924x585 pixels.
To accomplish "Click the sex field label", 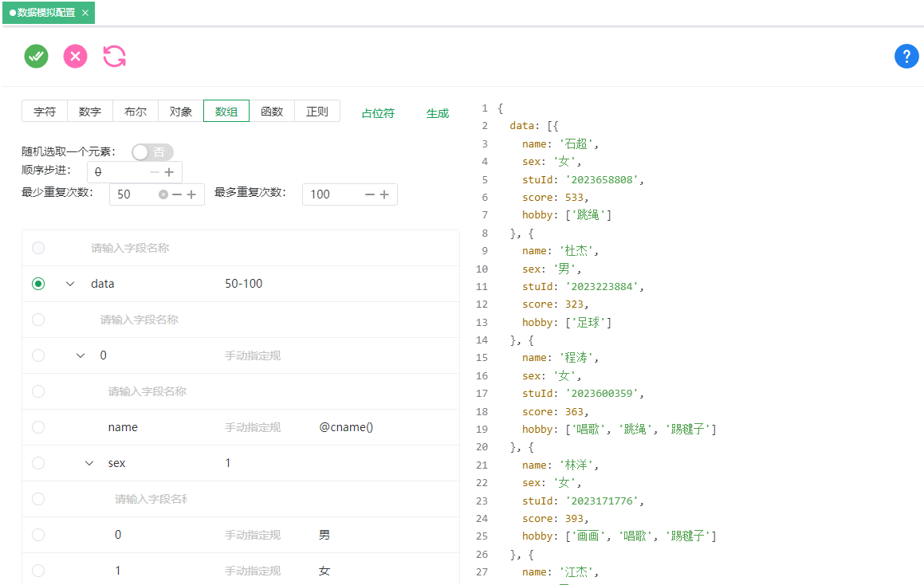I will coord(116,463).
